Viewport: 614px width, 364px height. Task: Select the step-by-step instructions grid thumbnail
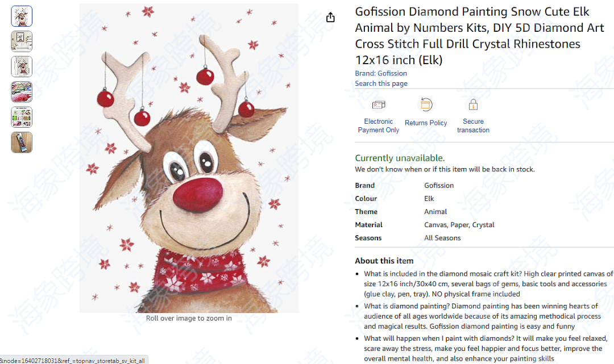pos(22,118)
